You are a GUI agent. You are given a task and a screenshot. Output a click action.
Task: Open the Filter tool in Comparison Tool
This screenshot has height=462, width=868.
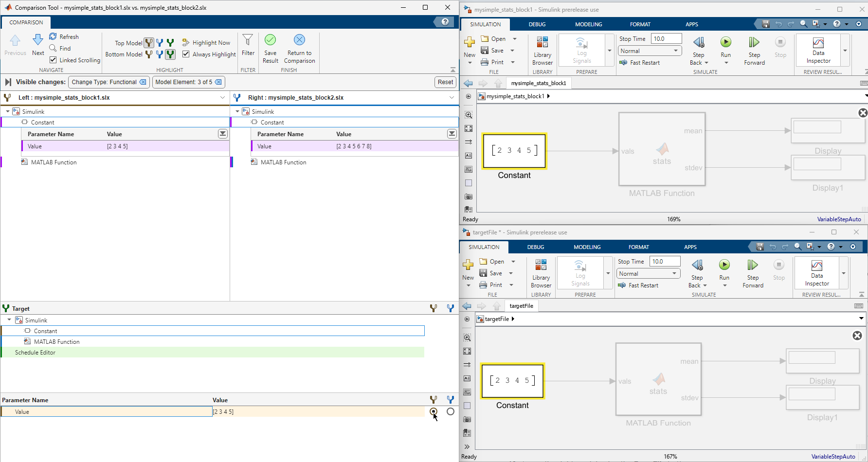248,45
